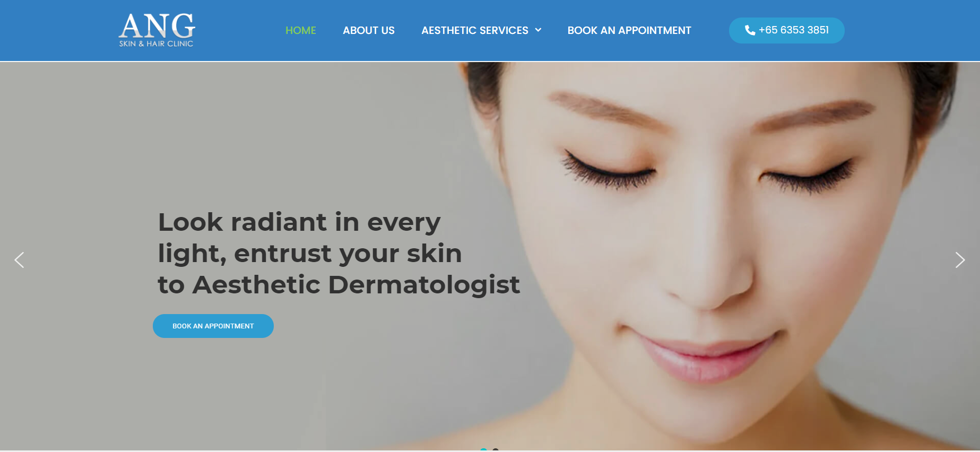
Task: Call +65 6353 3851 button
Action: pos(787,30)
